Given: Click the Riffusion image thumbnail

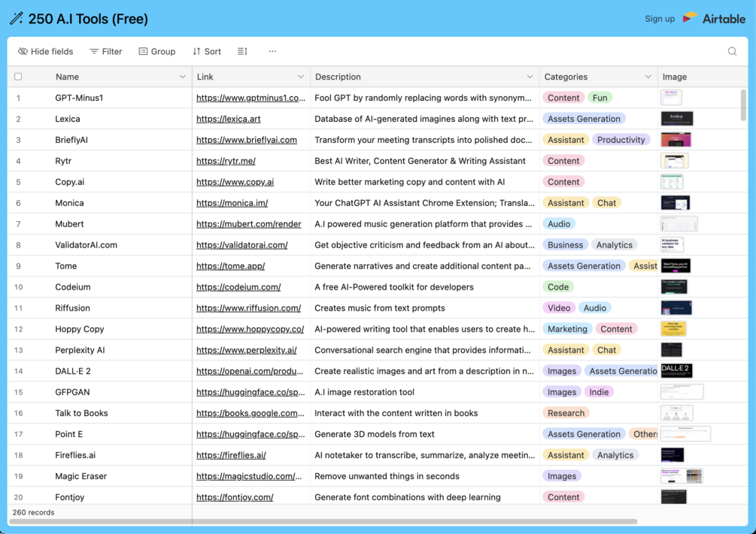Looking at the screenshot, I should [x=676, y=308].
